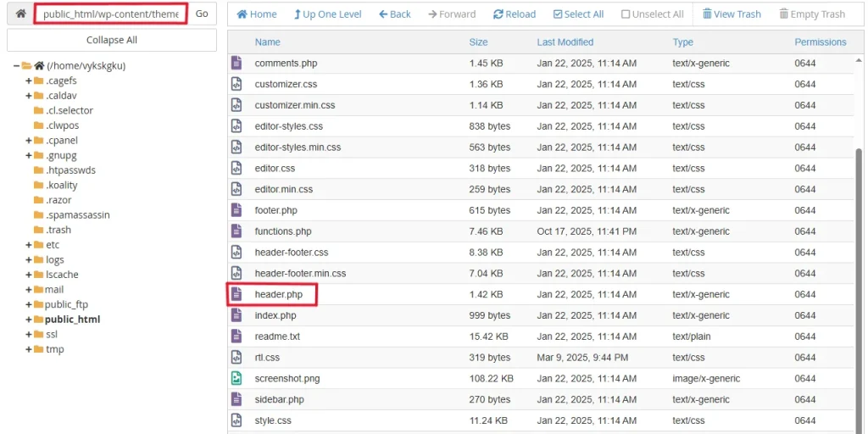Select the .spamassassin folder in tree
The width and height of the screenshot is (868, 434).
click(x=78, y=214)
